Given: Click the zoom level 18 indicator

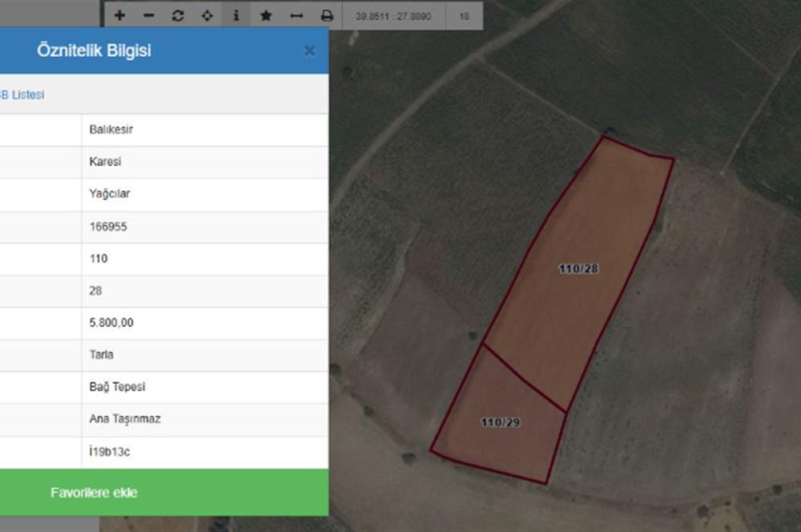Looking at the screenshot, I should point(465,15).
